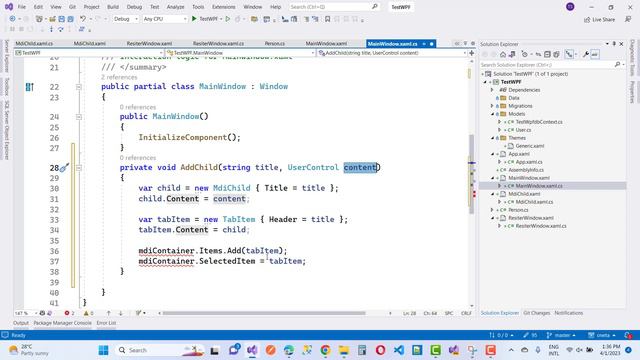
Task: Open the Properties wrench icon in Solution Explorer
Action: [586, 54]
